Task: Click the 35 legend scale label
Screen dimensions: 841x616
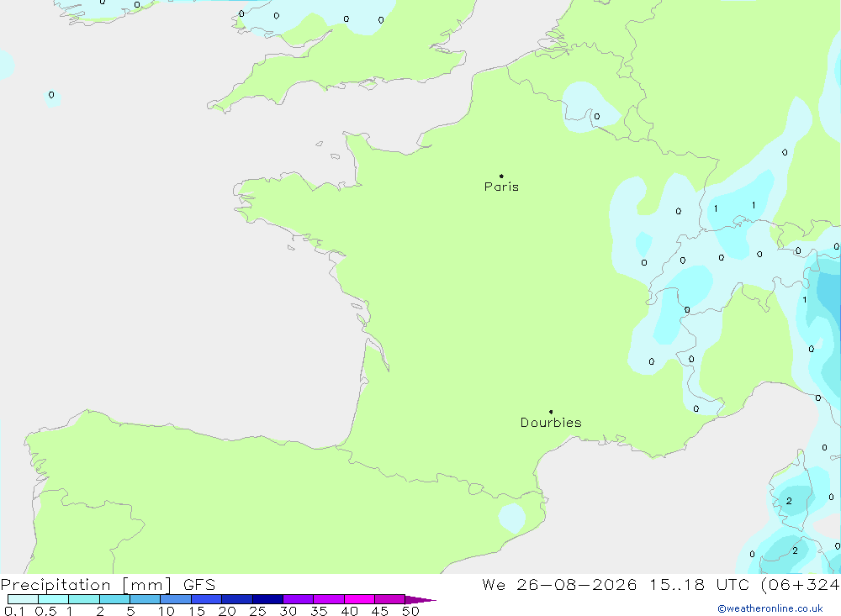Action: coord(319,611)
